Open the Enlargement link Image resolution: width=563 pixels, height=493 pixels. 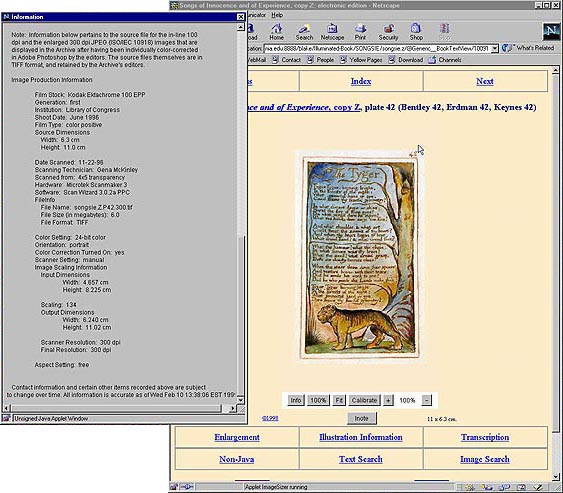pyautogui.click(x=237, y=437)
